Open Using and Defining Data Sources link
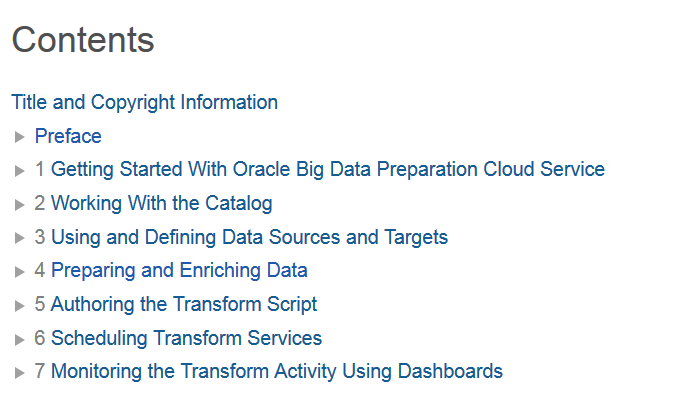The height and width of the screenshot is (402, 673). coord(249,238)
